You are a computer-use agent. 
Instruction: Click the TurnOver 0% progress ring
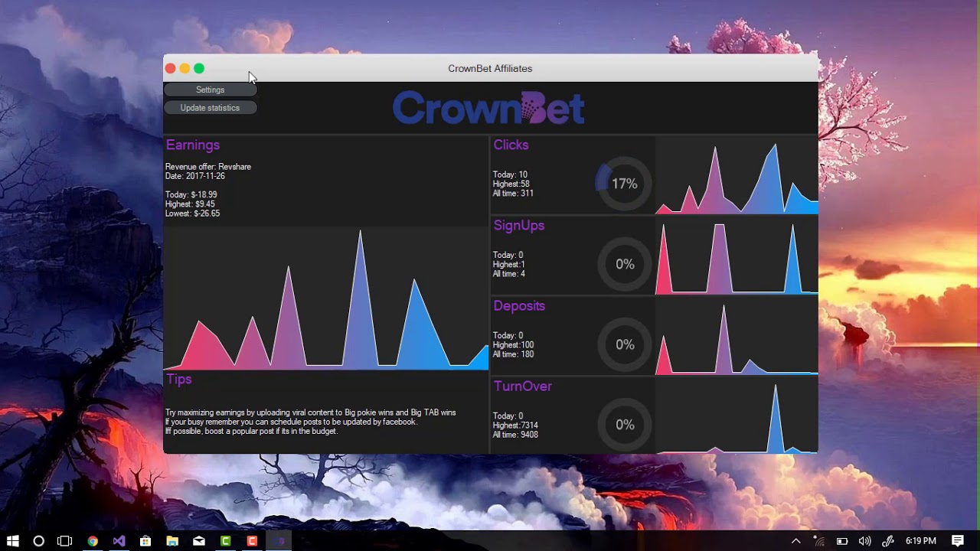[x=625, y=425]
